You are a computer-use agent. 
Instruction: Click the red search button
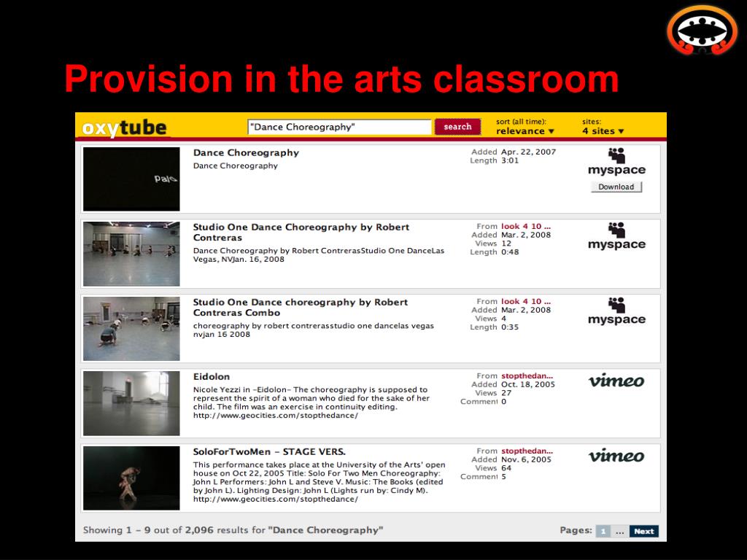[457, 127]
